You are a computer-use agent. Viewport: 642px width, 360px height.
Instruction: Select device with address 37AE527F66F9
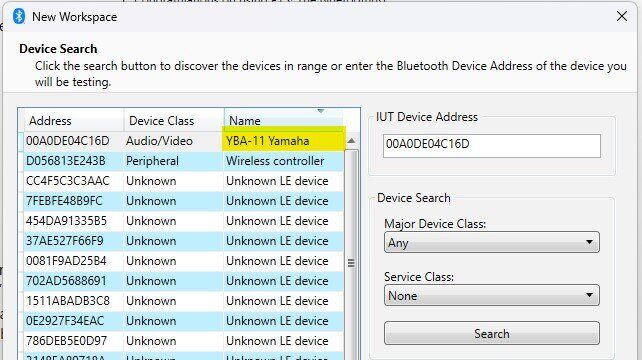click(x=183, y=241)
